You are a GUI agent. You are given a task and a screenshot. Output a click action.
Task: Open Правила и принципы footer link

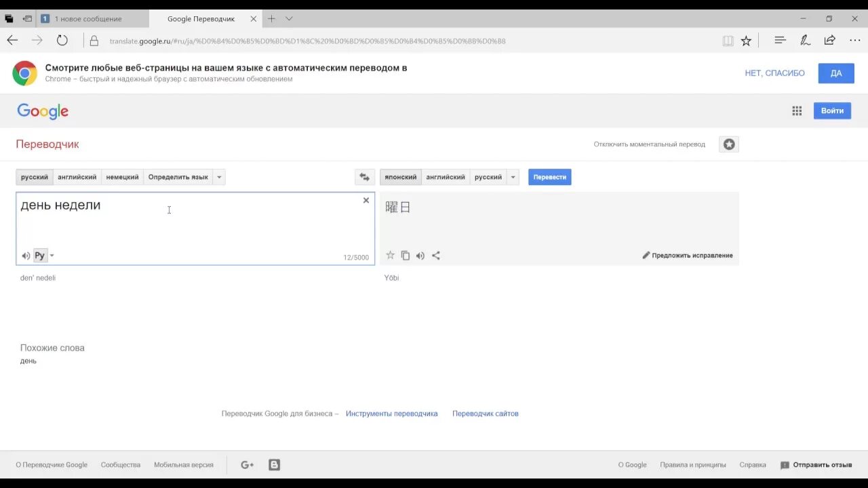coord(693,465)
